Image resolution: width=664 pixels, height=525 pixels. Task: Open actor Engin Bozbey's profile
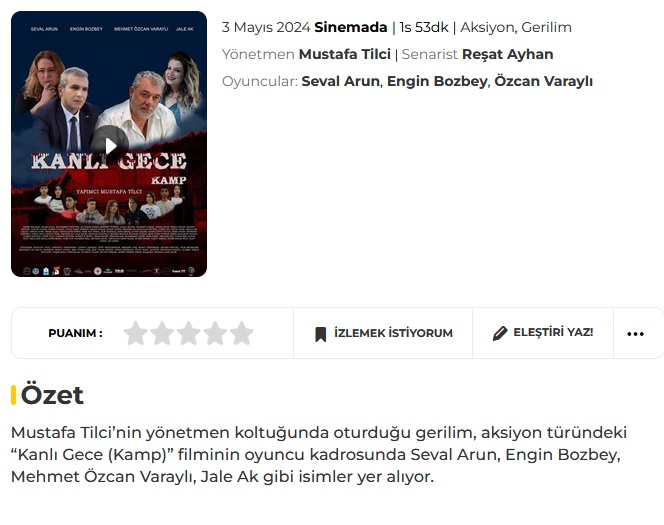point(437,81)
